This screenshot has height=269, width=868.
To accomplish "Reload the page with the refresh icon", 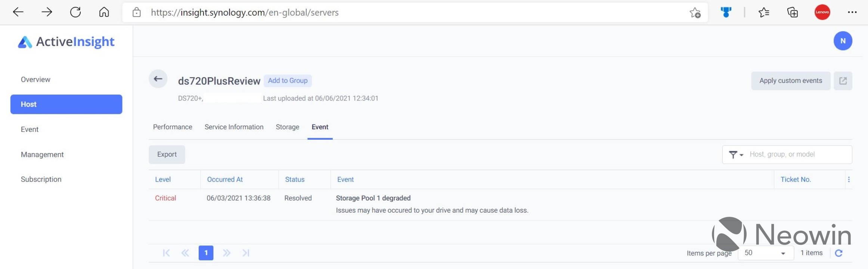I will click(75, 12).
